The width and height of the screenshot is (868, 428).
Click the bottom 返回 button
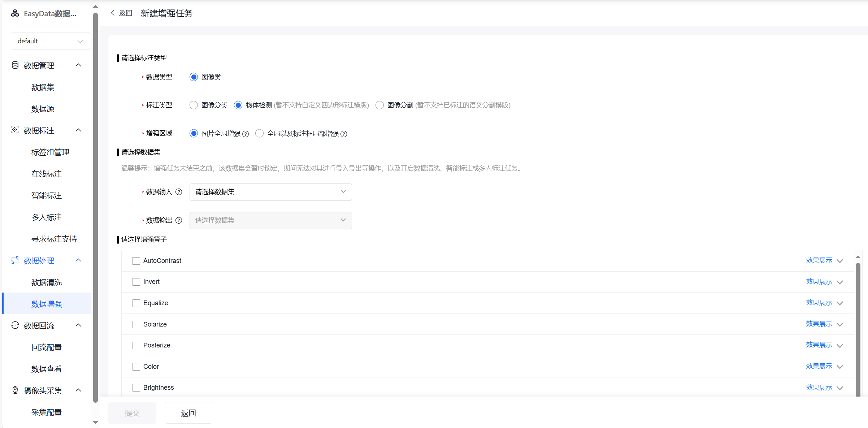[188, 412]
